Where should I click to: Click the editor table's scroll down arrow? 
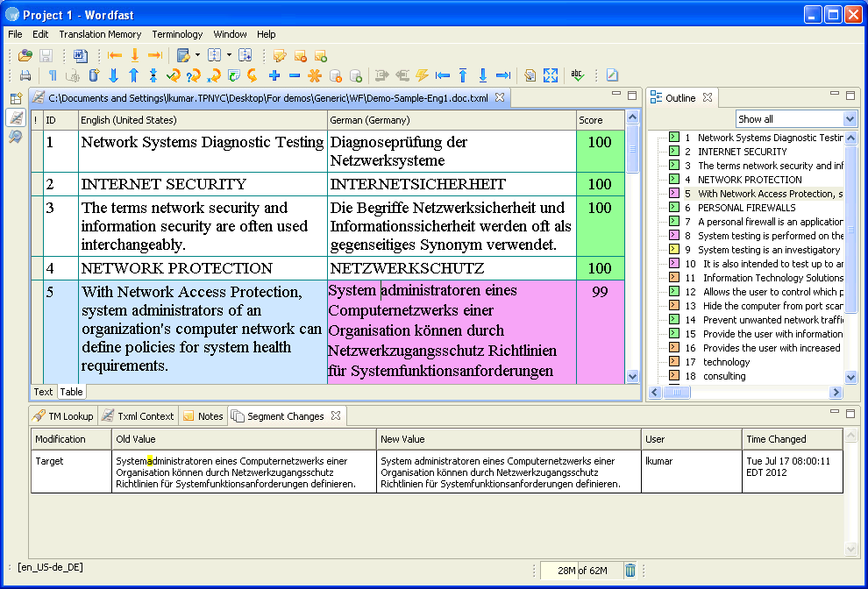[x=633, y=376]
